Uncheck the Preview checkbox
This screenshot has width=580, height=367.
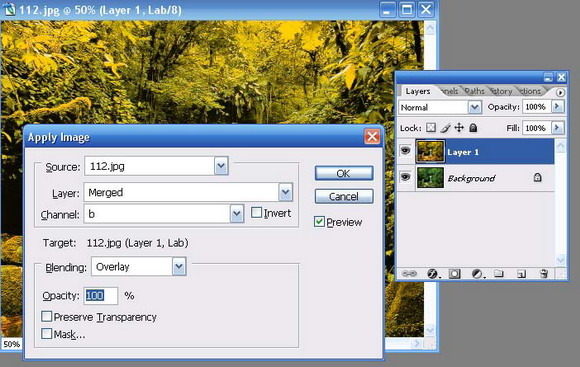pyautogui.click(x=319, y=222)
